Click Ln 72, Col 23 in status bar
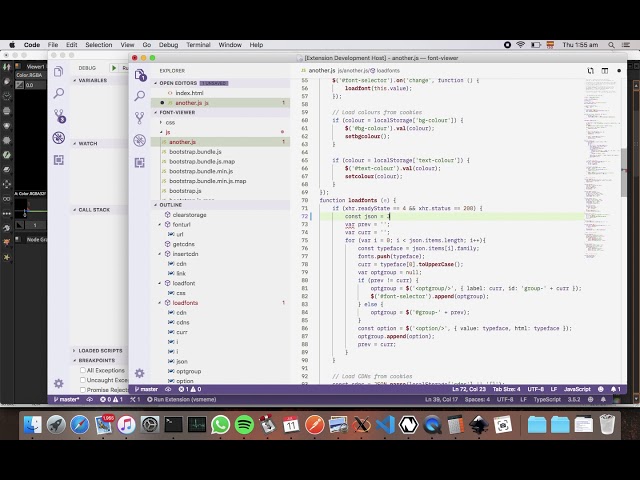640x480 pixels. pyautogui.click(x=469, y=389)
